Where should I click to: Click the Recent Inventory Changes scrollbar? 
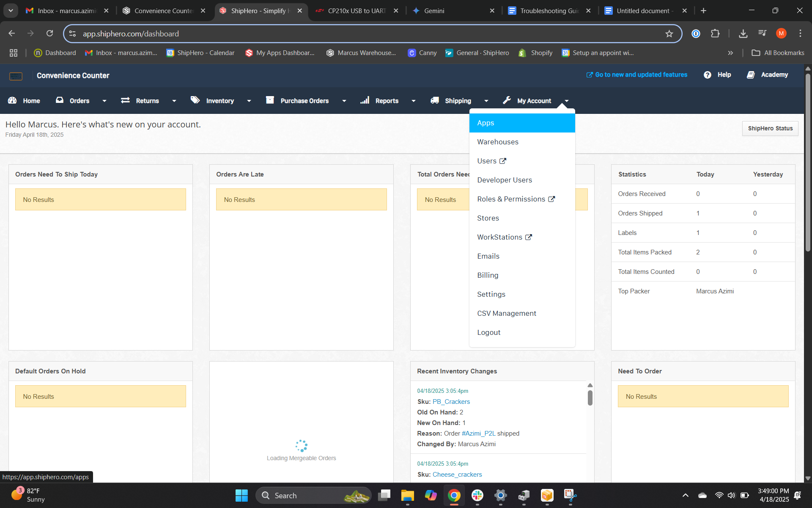590,398
